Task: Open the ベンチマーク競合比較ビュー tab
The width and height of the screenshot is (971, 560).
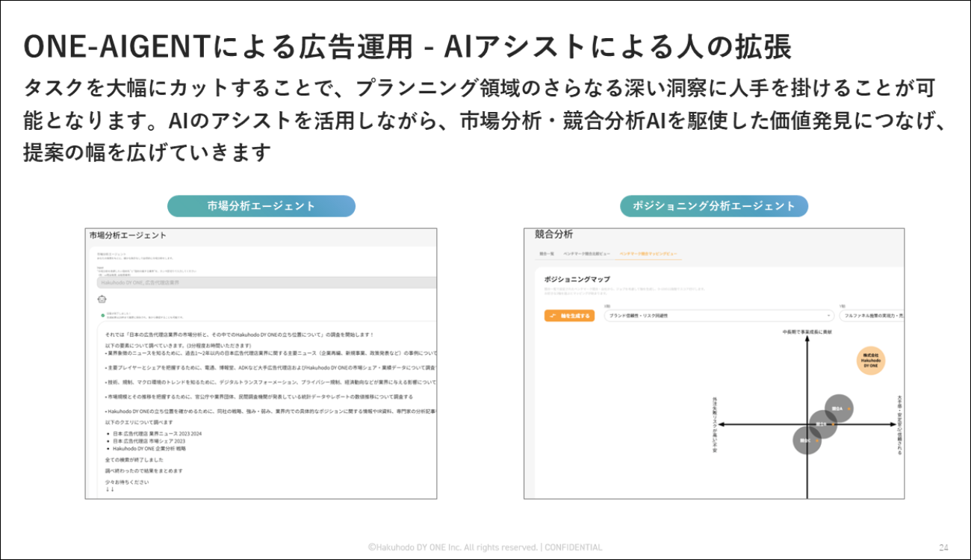Action: pyautogui.click(x=586, y=252)
